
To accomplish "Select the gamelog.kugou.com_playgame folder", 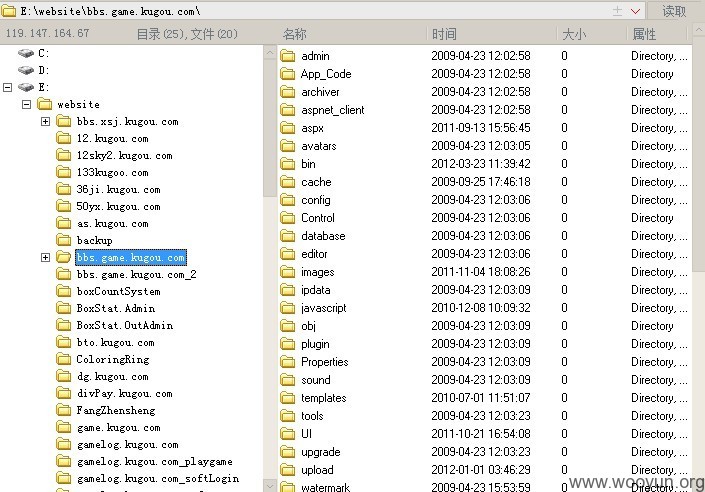I will (x=155, y=461).
